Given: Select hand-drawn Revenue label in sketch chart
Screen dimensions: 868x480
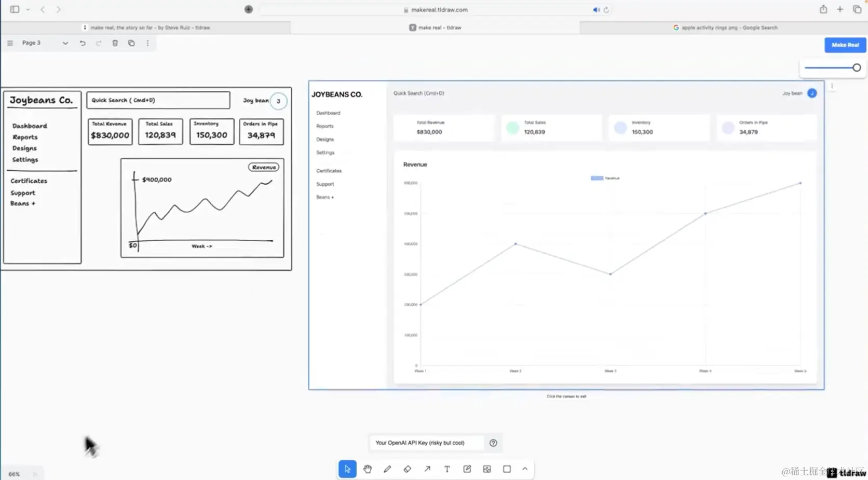Looking at the screenshot, I should (x=264, y=167).
